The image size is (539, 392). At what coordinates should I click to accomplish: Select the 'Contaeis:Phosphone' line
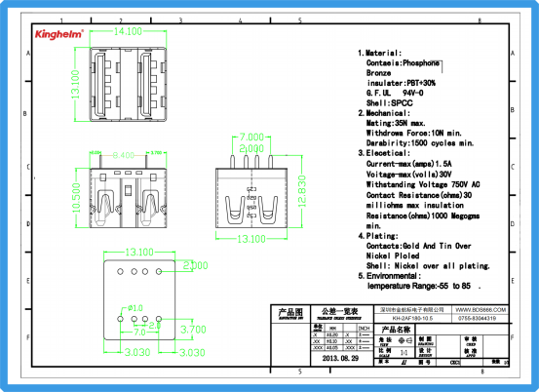(403, 63)
